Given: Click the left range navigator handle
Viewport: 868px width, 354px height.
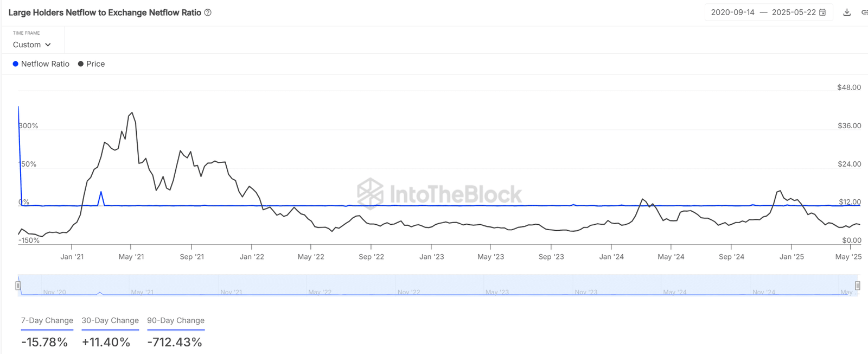Looking at the screenshot, I should click(x=18, y=286).
